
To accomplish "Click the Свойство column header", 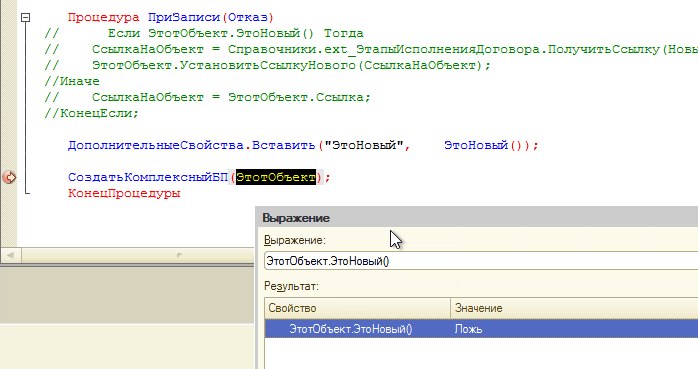I will [x=357, y=308].
